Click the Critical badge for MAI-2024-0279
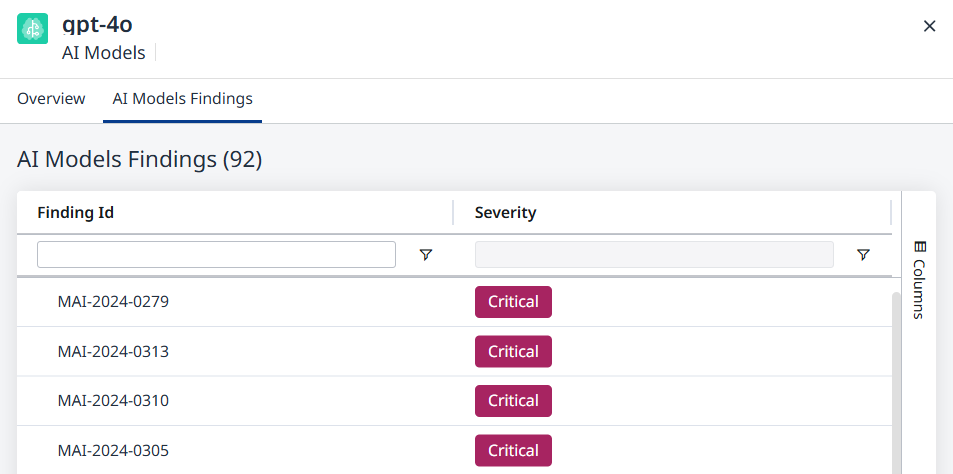Screen dimensions: 953x474 (513, 301)
